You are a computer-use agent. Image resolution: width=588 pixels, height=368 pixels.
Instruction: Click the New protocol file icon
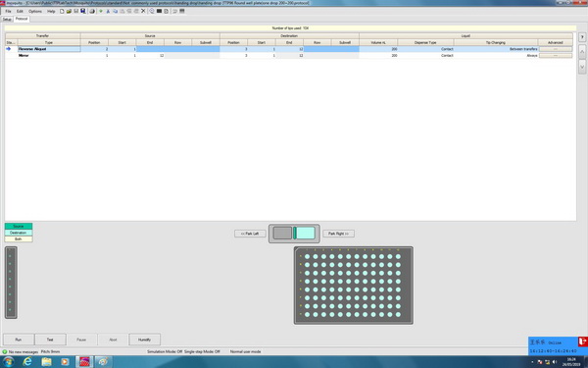coord(62,11)
